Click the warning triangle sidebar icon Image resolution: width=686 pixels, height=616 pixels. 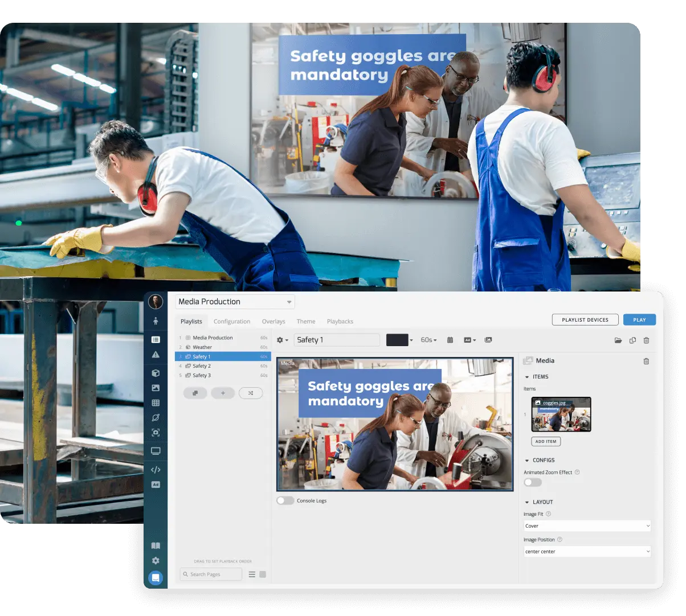click(x=156, y=355)
